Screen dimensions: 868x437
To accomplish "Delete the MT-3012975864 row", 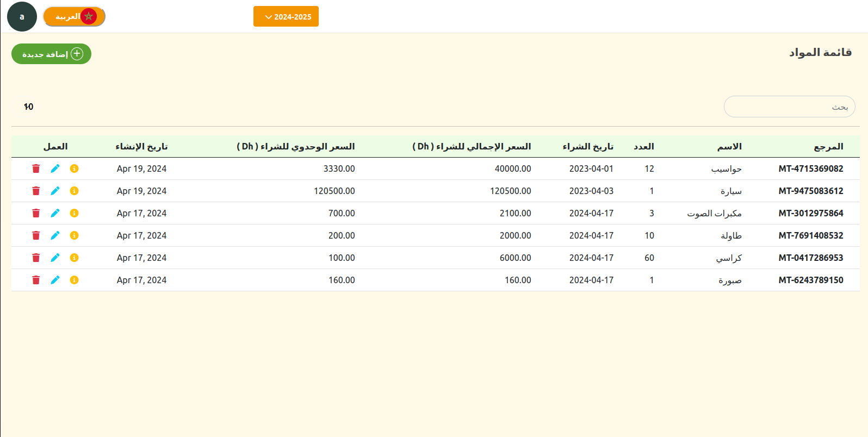I will pos(36,213).
